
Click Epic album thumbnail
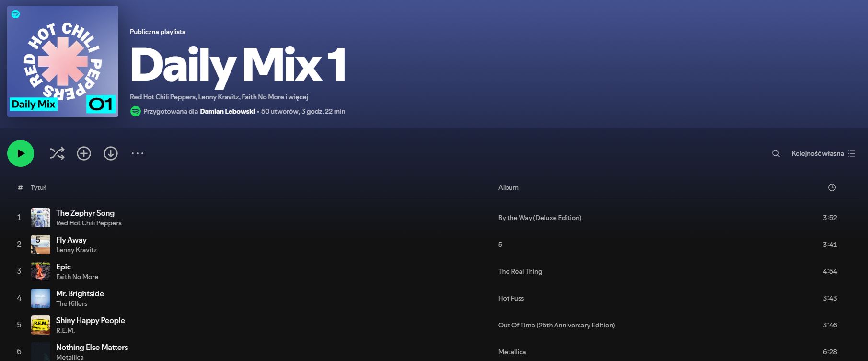point(41,271)
